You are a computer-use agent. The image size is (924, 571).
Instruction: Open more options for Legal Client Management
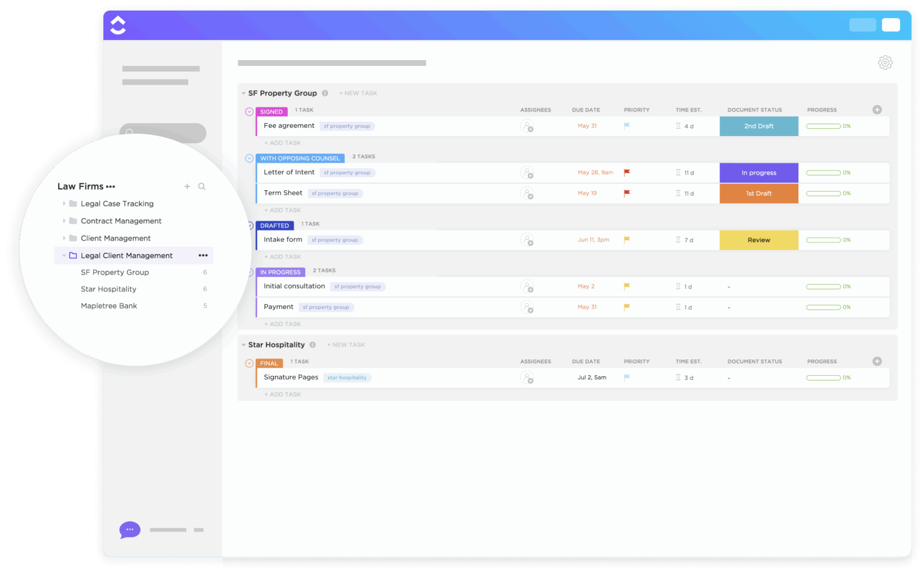[x=203, y=255]
